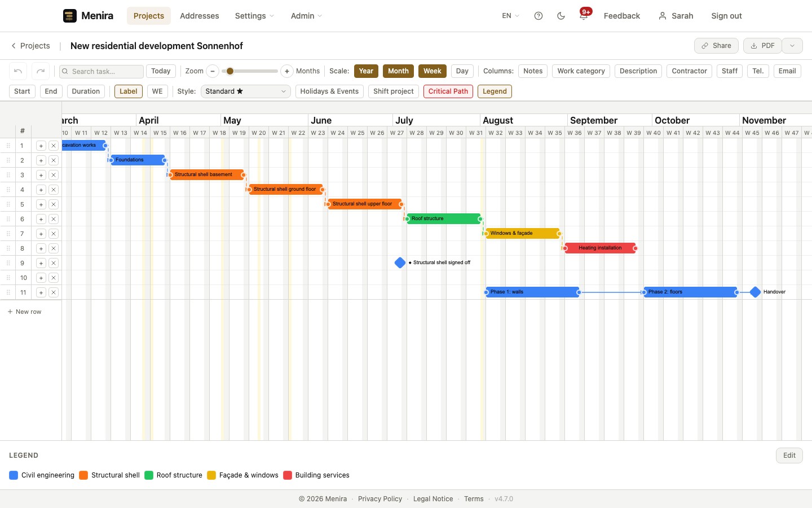Click the Structural shell signed off milestone diamond

(400, 262)
